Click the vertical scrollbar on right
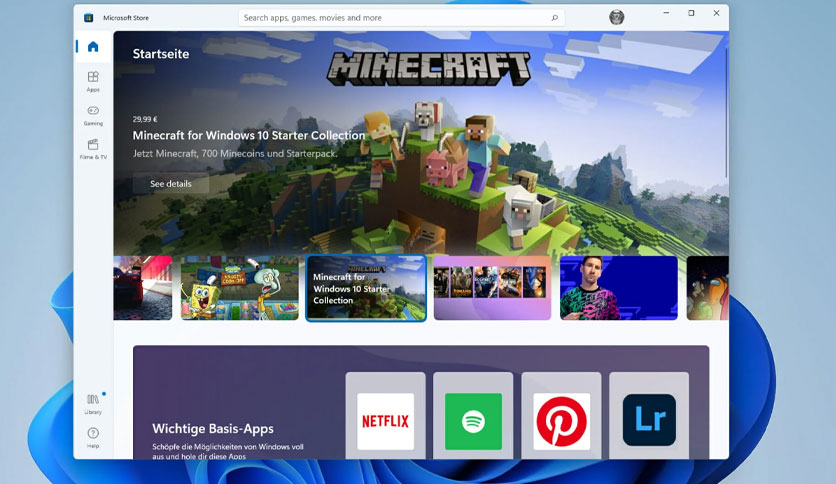This screenshot has width=836, height=484. (726, 113)
